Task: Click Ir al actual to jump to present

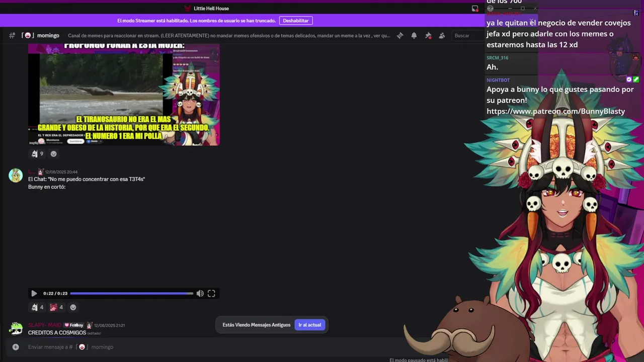Action: pos(310,325)
